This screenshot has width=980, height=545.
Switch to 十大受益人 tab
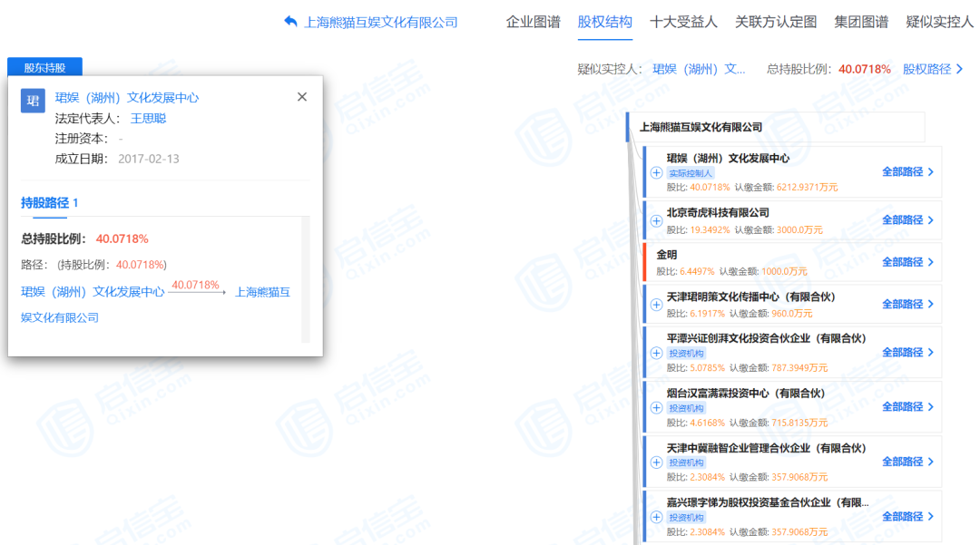[x=683, y=22]
